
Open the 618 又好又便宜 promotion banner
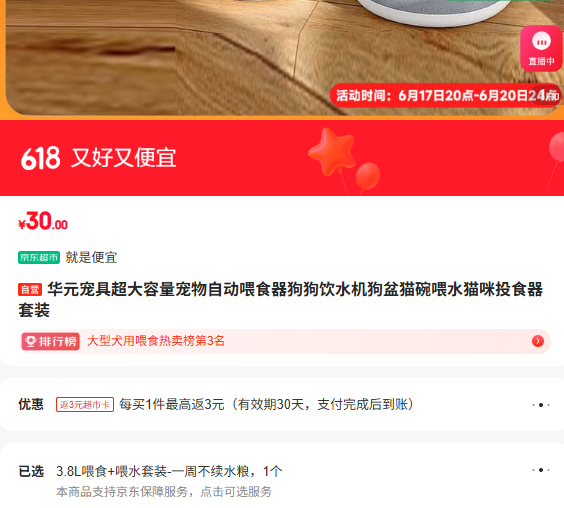[282, 158]
